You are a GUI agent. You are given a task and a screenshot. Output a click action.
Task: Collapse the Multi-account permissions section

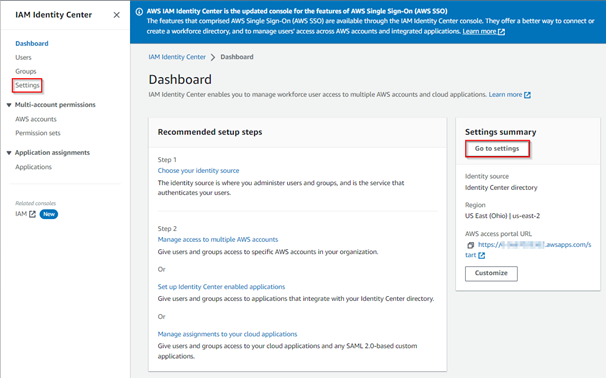pyautogui.click(x=9, y=105)
